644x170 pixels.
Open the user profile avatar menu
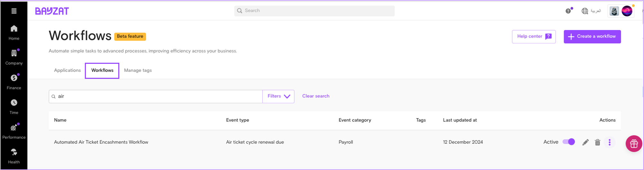pyautogui.click(x=627, y=11)
